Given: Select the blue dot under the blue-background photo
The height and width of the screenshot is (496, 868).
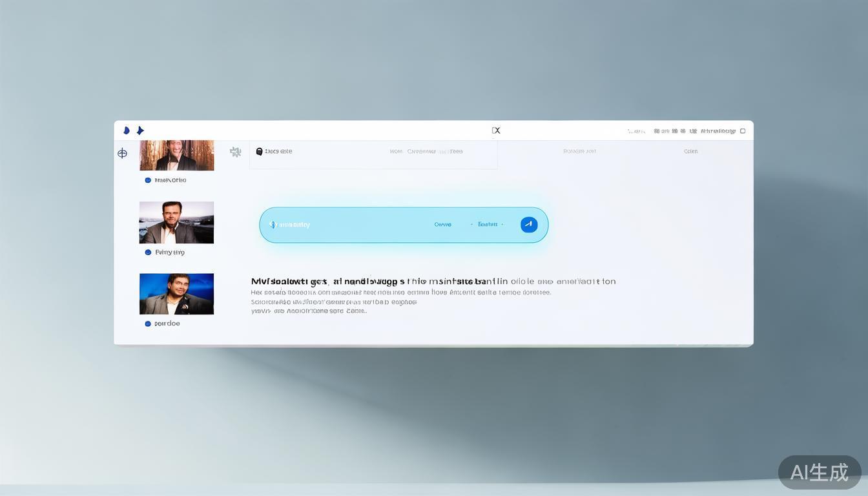Looking at the screenshot, I should point(148,324).
